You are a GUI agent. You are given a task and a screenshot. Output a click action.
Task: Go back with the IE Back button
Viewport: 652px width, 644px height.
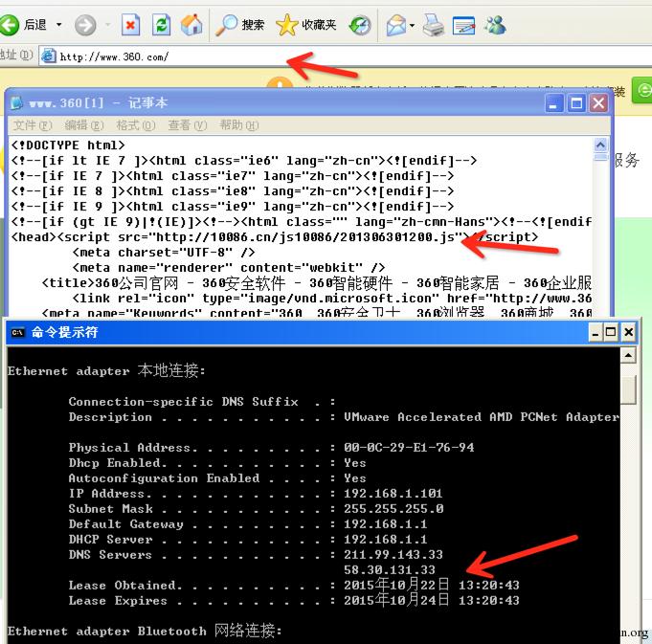coord(23,25)
